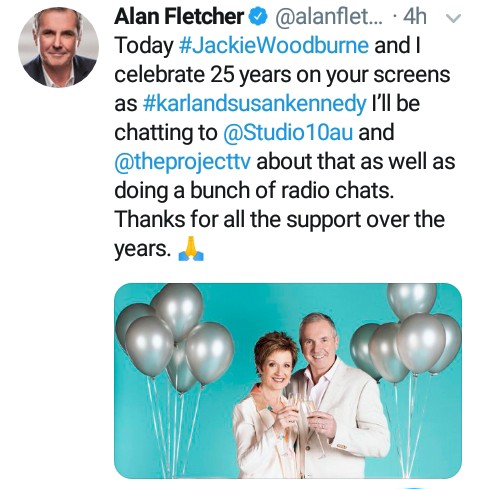Open the @alanflet... handle
The image size is (479, 489).
(x=328, y=16)
